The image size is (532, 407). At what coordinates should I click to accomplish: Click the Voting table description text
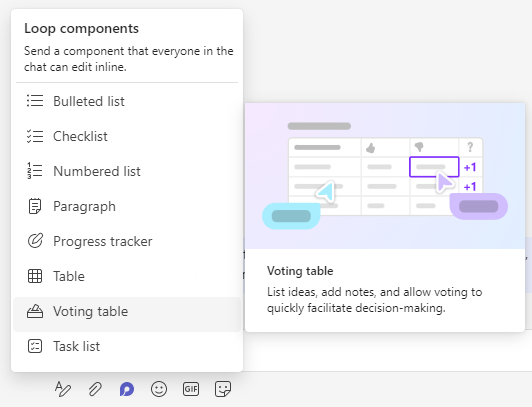[375, 300]
